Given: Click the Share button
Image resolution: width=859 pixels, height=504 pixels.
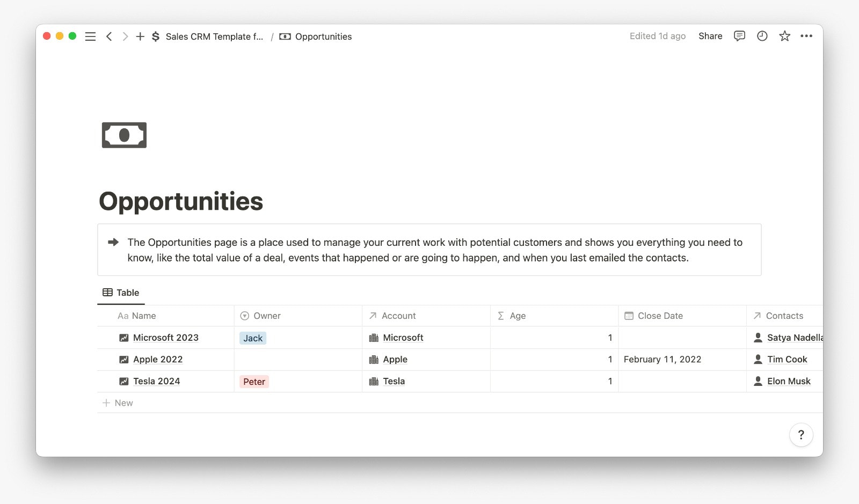Looking at the screenshot, I should [710, 36].
